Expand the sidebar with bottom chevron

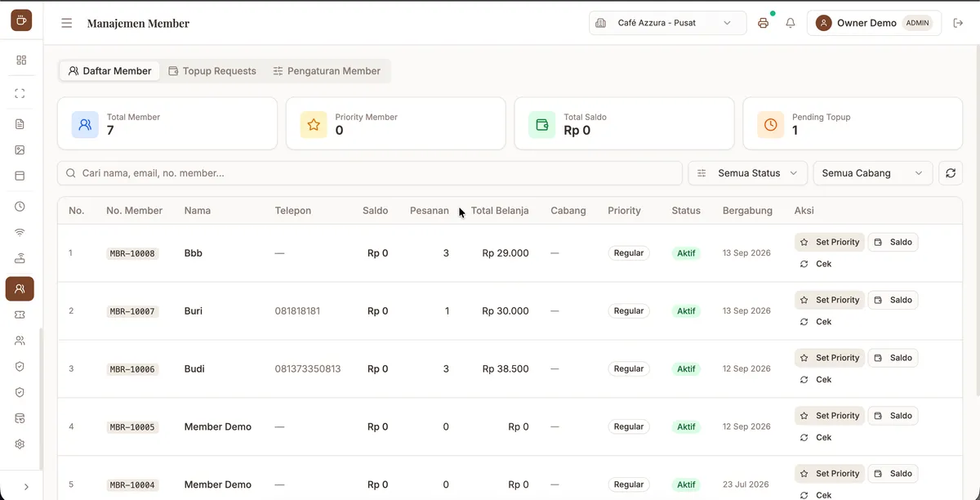[26, 487]
